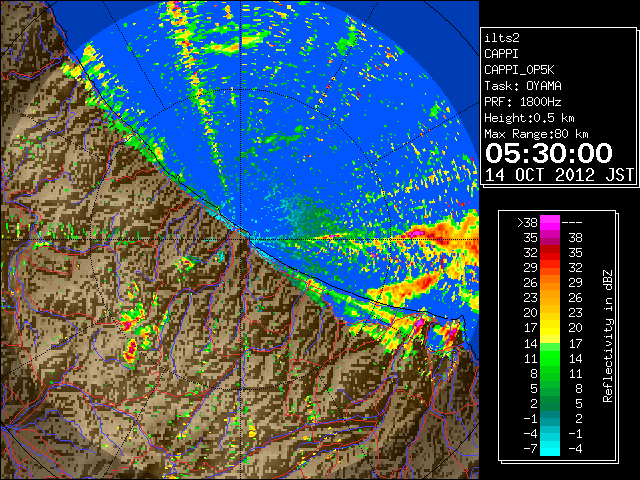Image resolution: width=640 pixels, height=480 pixels.
Task: Click the 'ilts2' radar name text
Action: [x=502, y=38]
